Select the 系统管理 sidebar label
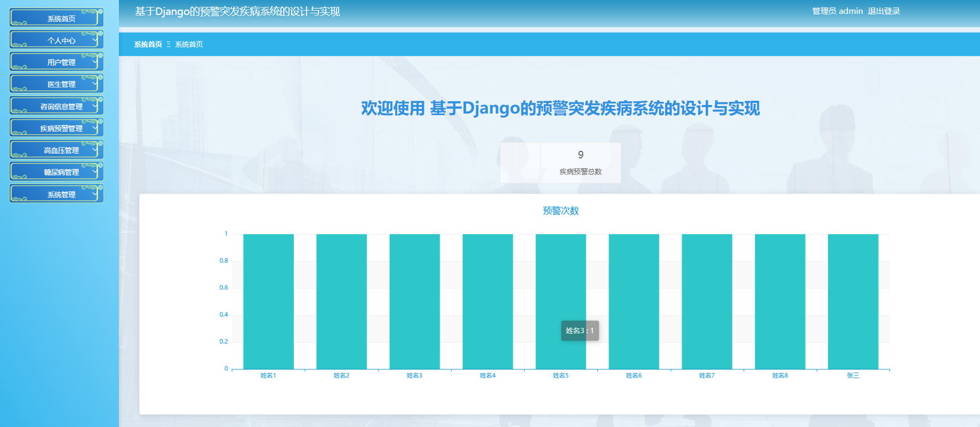This screenshot has height=427, width=980. coord(61,195)
